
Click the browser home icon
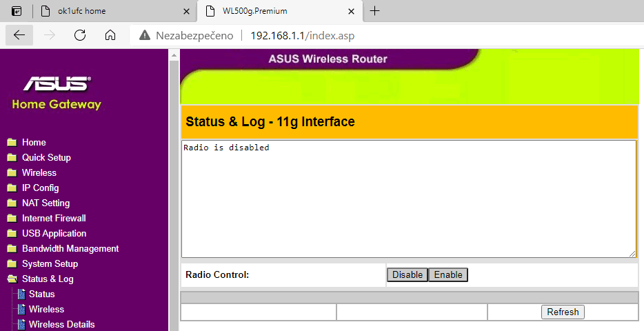point(110,35)
